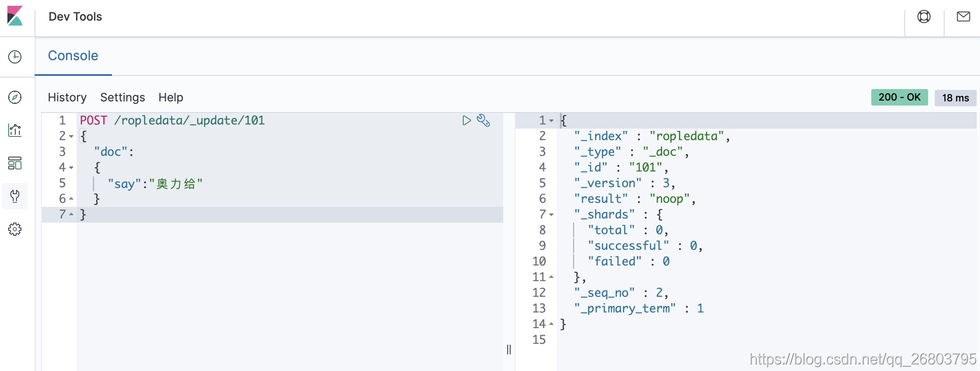The image size is (980, 371).
Task: Open Dashboard icon in sidebar
Action: pos(15,163)
